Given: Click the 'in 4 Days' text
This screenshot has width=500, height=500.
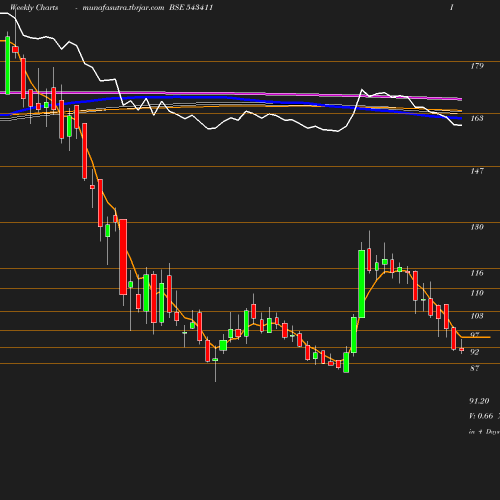Looking at the screenshot, I should [x=484, y=432].
